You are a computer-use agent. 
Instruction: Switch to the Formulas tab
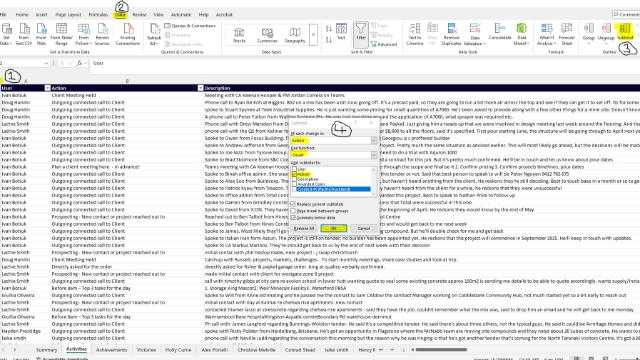pos(98,15)
